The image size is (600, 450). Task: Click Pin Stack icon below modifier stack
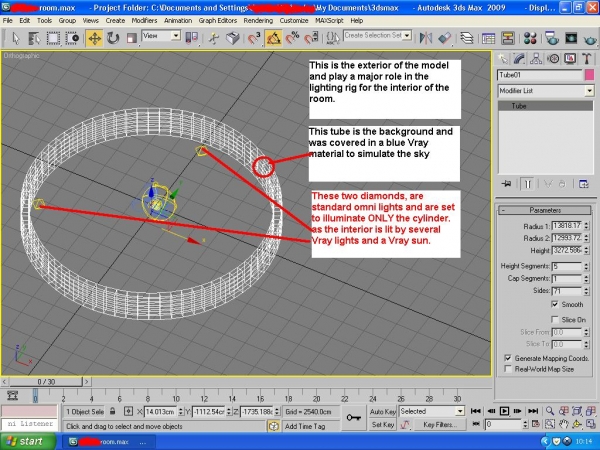506,184
